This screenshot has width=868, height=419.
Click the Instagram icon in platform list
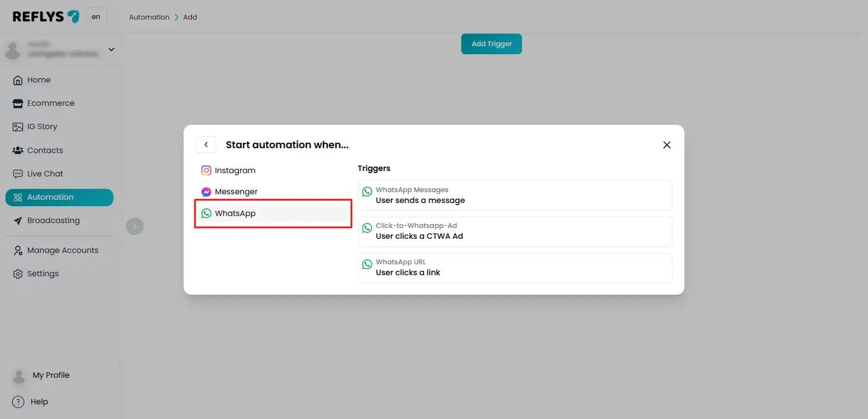click(206, 170)
